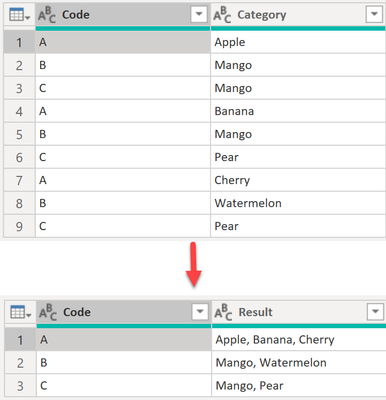Image resolution: width=386 pixels, height=400 pixels.
Task: Click the 'Mango, Pear' result cell
Action: 299,386
